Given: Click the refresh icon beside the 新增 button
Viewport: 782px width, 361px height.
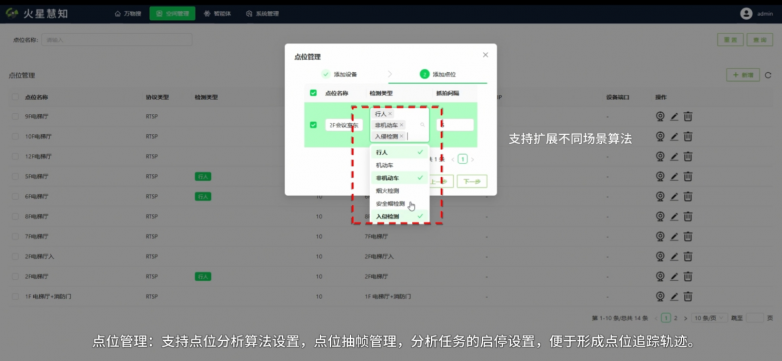Looking at the screenshot, I should (768, 75).
